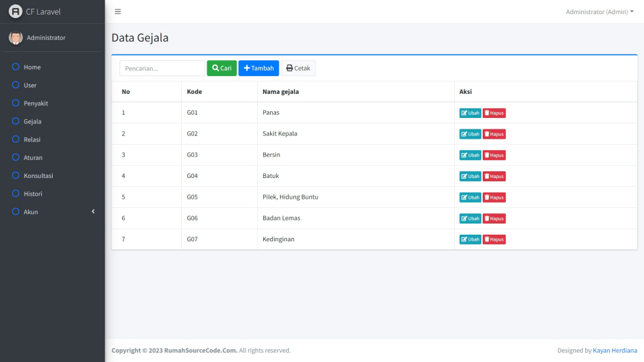Screen dimensions: 644x362
Task: Open the Konsultasi menu item
Action: click(53, 175)
